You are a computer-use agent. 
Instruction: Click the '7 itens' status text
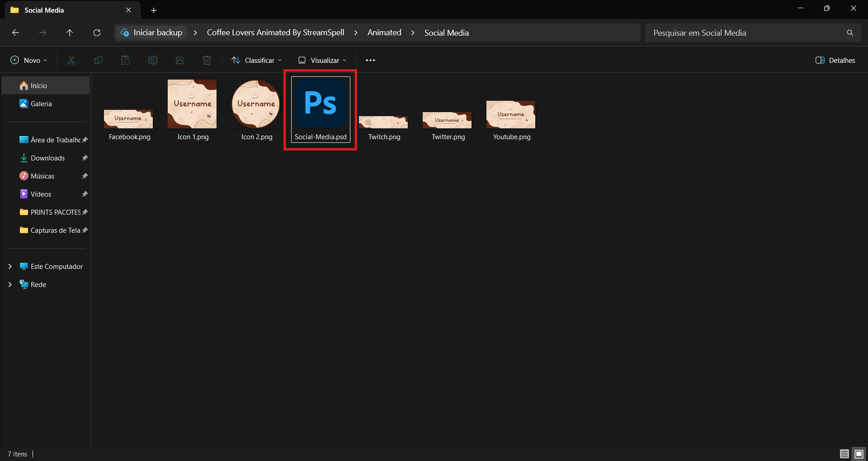[17, 454]
